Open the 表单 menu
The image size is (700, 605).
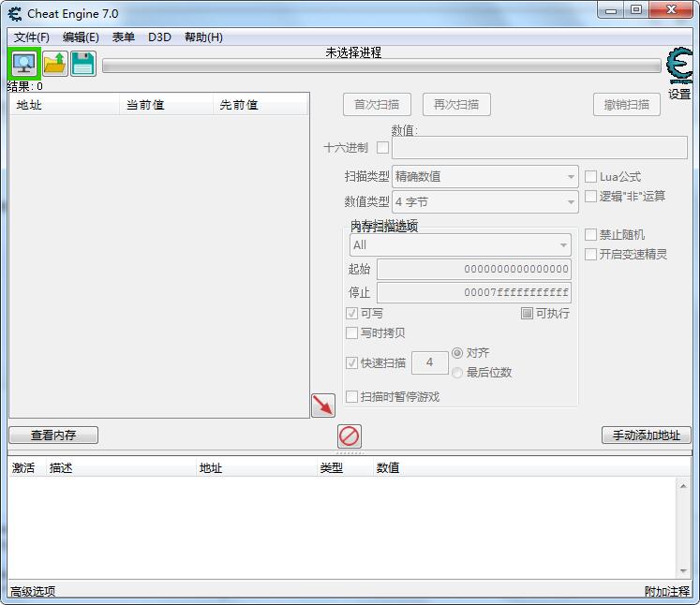[123, 37]
